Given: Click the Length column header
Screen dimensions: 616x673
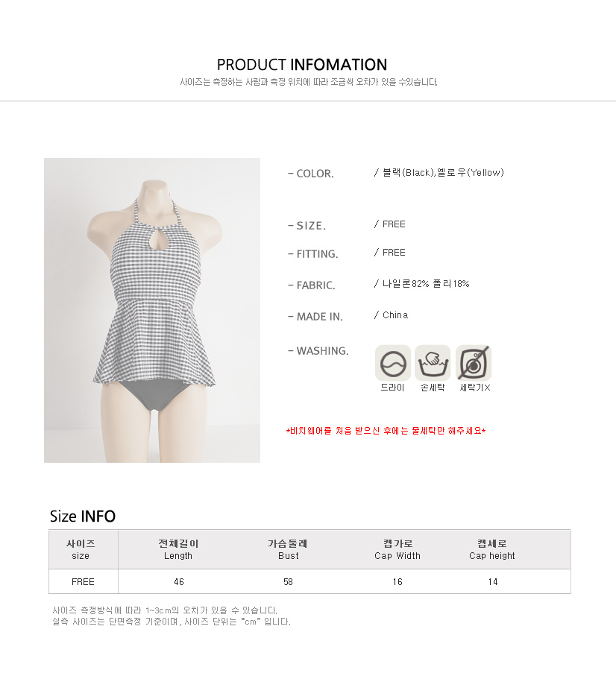Looking at the screenshot, I should (178, 549).
